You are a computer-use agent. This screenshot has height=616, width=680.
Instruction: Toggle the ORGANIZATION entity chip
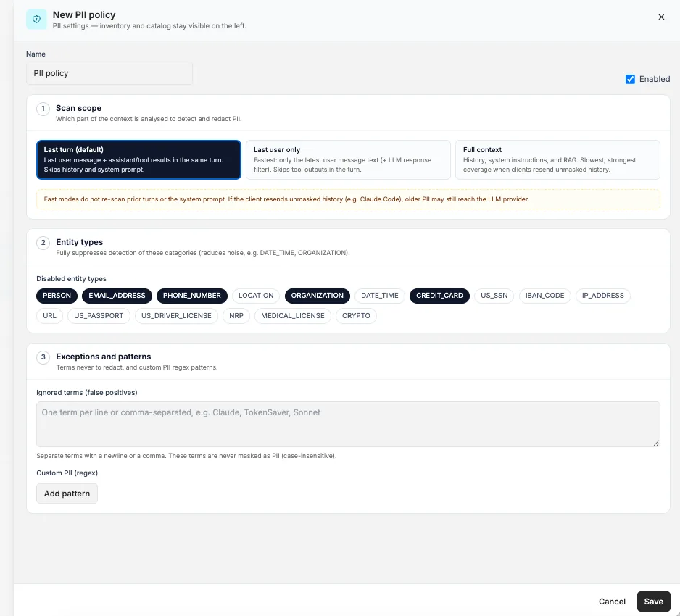coord(317,296)
